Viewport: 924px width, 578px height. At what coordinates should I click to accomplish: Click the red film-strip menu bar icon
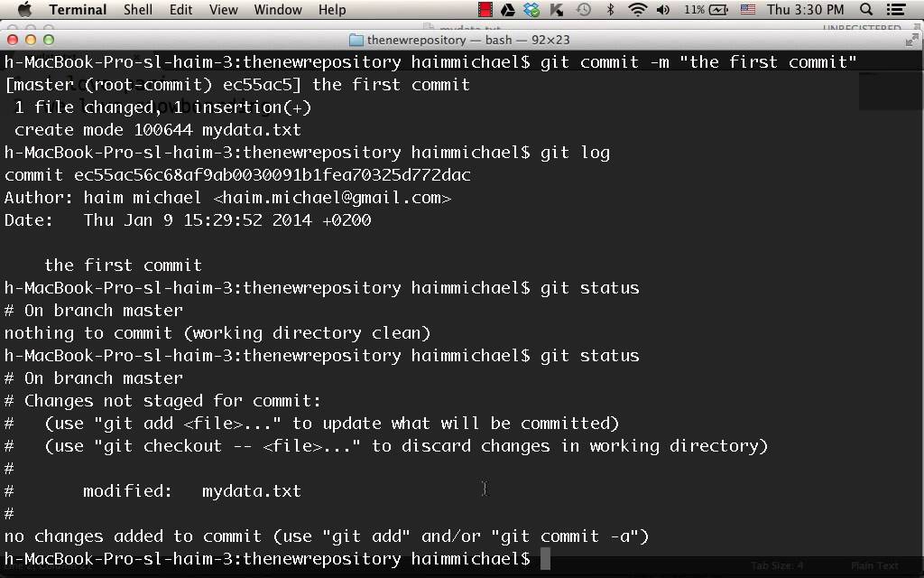point(485,9)
